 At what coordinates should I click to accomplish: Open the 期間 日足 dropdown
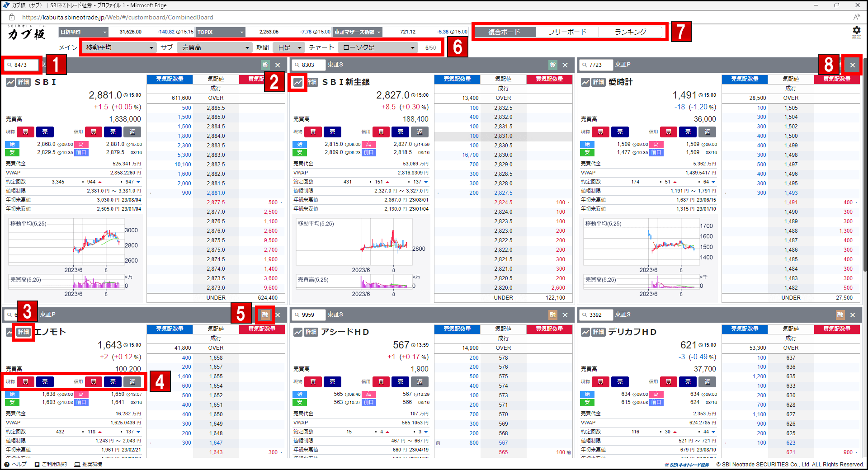(x=289, y=47)
